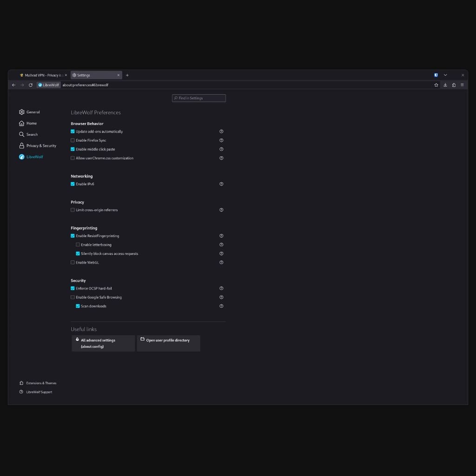Open help for Update add-ons automatically
476x476 pixels.
tap(221, 132)
